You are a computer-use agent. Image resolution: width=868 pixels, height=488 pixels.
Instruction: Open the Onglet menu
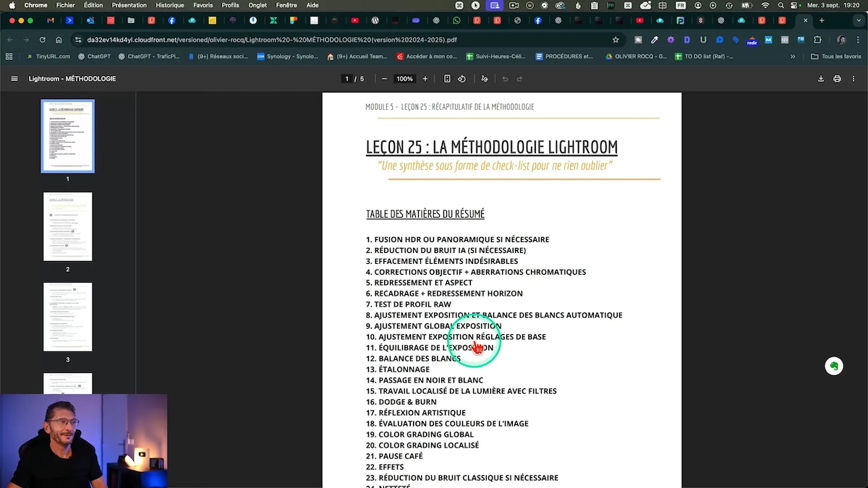[258, 5]
